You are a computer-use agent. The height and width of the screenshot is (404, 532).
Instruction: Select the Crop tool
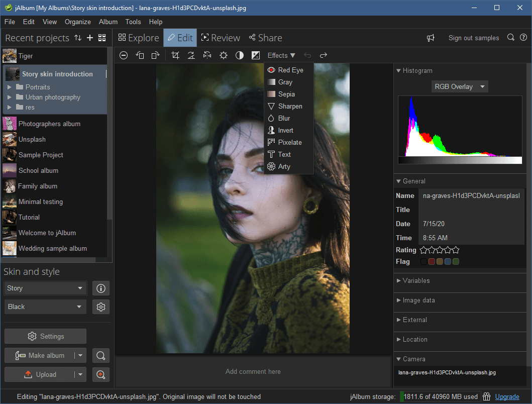(x=175, y=55)
